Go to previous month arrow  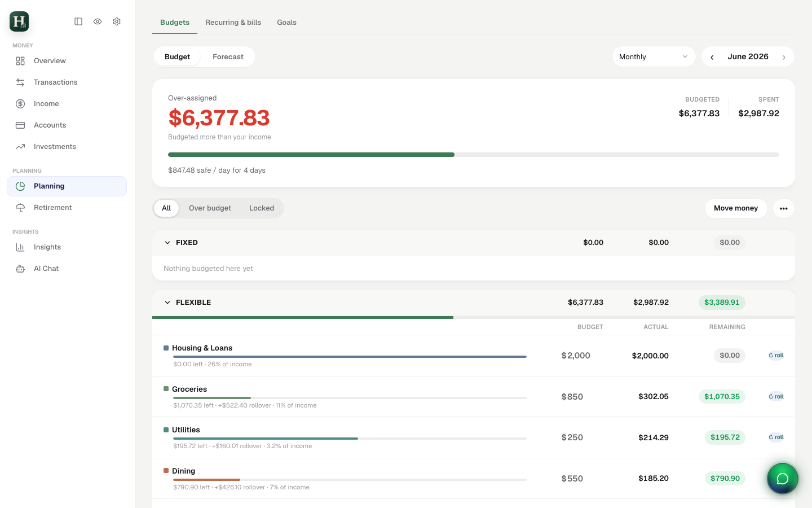coord(712,57)
